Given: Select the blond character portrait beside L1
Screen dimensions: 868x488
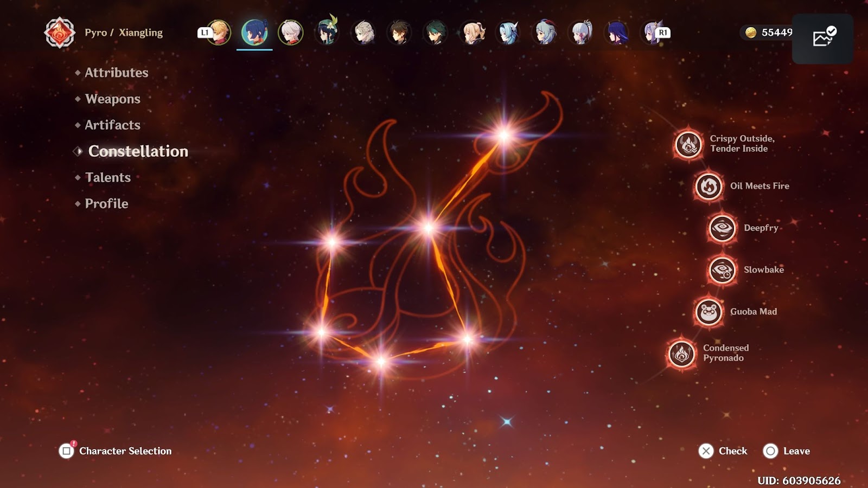Looking at the screenshot, I should point(219,33).
